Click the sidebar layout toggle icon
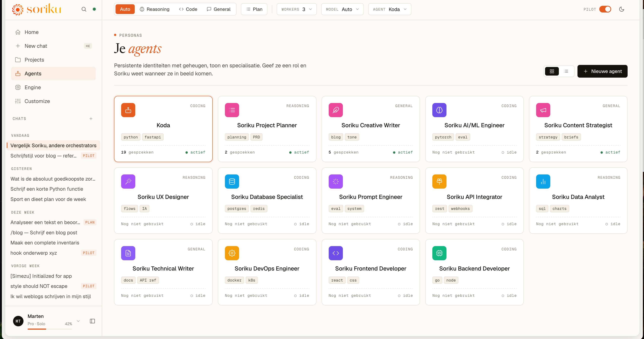The image size is (644, 339). 92,321
